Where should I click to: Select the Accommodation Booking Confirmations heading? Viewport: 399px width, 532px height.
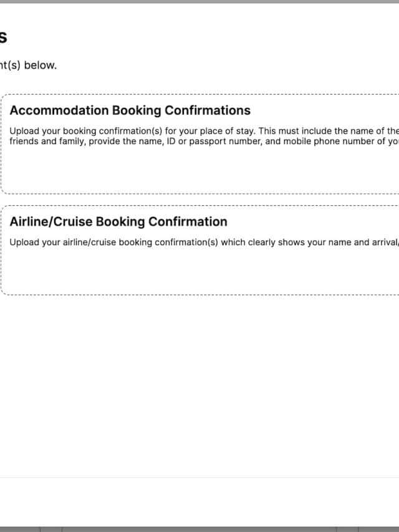(130, 110)
